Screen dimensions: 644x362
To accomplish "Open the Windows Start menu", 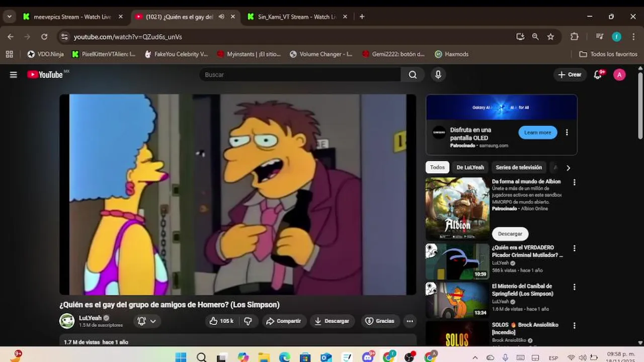I will [x=181, y=357].
